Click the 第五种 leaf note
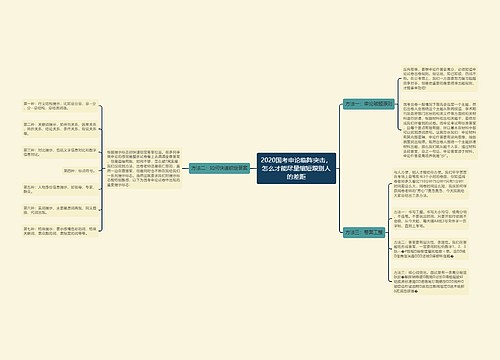Image resolution: width=500 pixels, height=360 pixels. [x=60, y=189]
